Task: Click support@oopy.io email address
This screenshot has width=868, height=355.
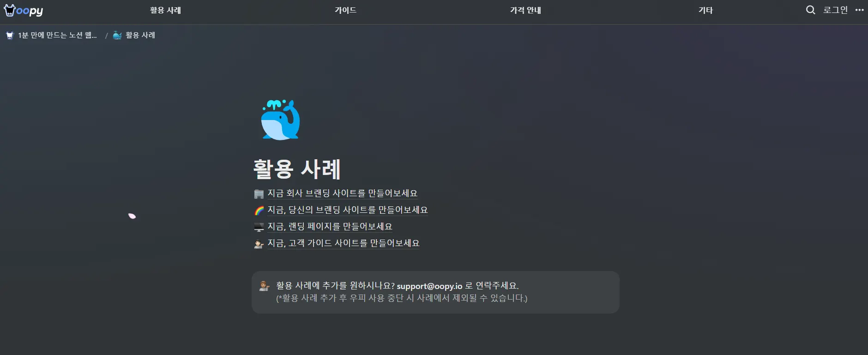Action: click(429, 286)
